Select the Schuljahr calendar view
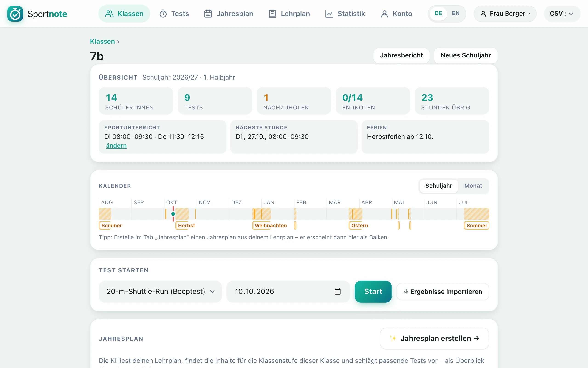The height and width of the screenshot is (368, 588). 438,186
